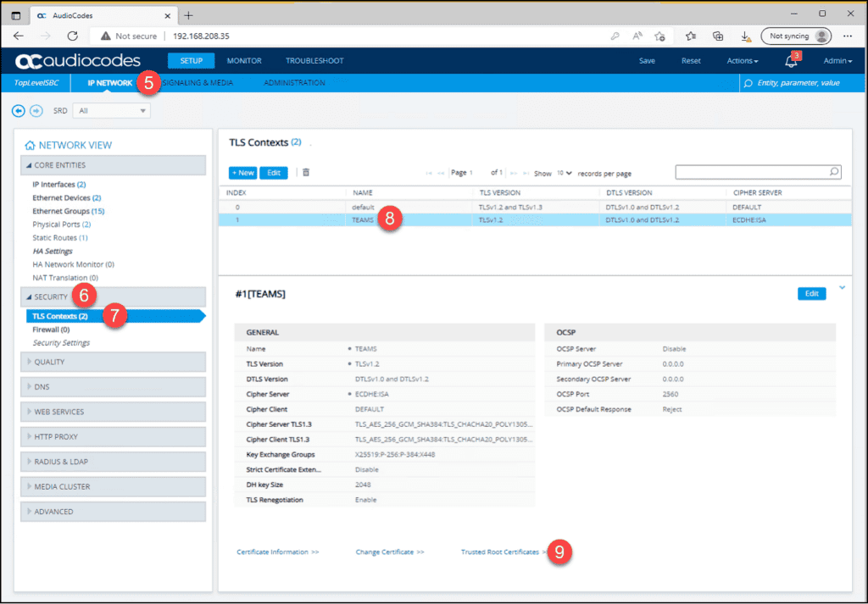The image size is (868, 604).
Task: Select Firewall (0) item
Action: click(51, 330)
